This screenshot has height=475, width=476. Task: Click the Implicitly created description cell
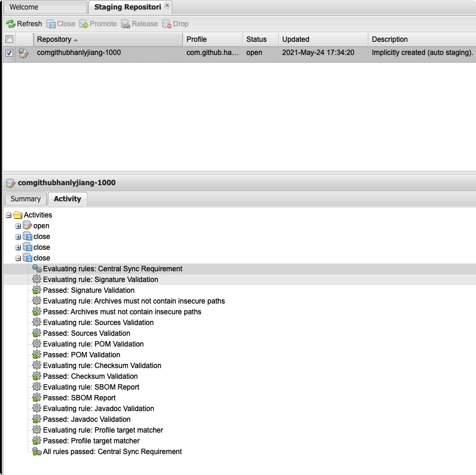point(422,53)
